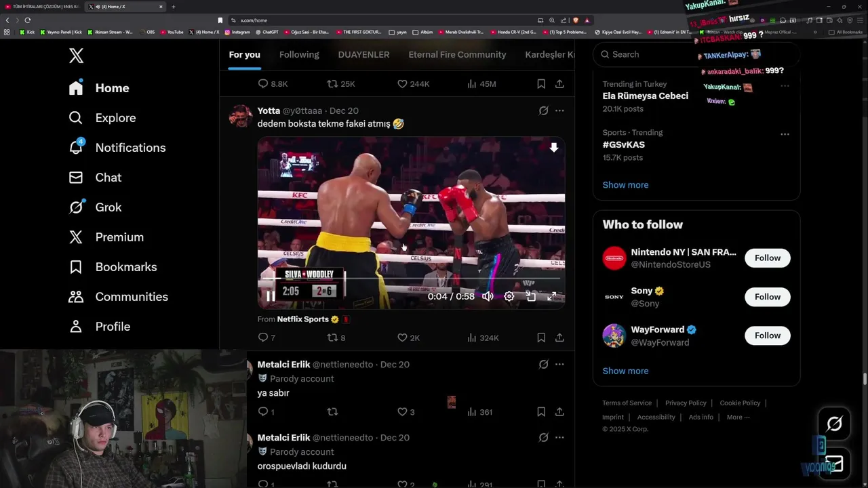Pause the boxing video
The image size is (868, 488).
pos(271,296)
